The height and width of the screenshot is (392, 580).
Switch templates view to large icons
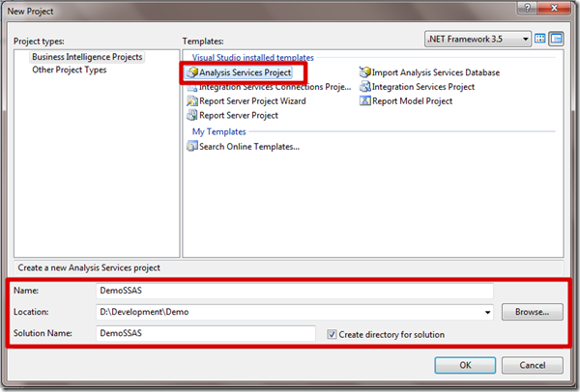[540, 39]
